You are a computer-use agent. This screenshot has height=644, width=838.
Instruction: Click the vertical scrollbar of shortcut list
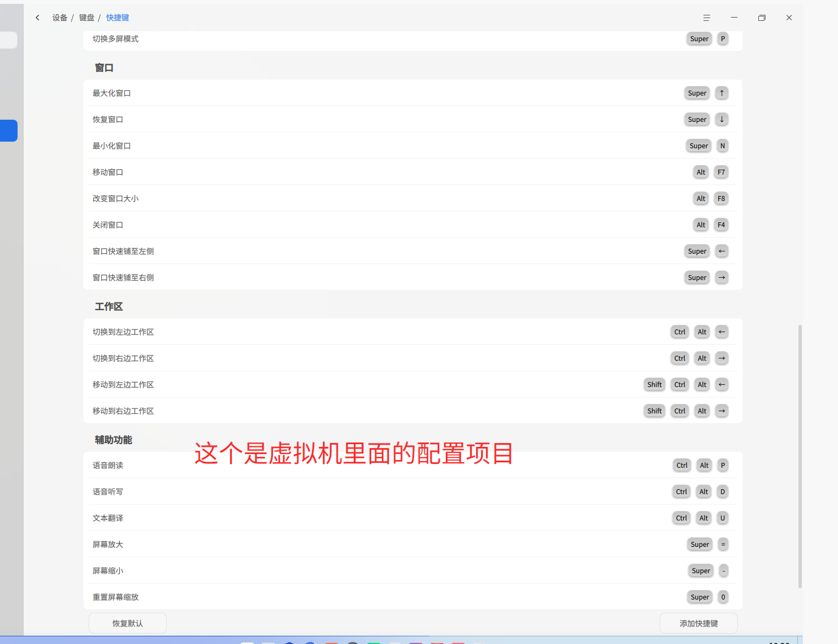(x=800, y=456)
